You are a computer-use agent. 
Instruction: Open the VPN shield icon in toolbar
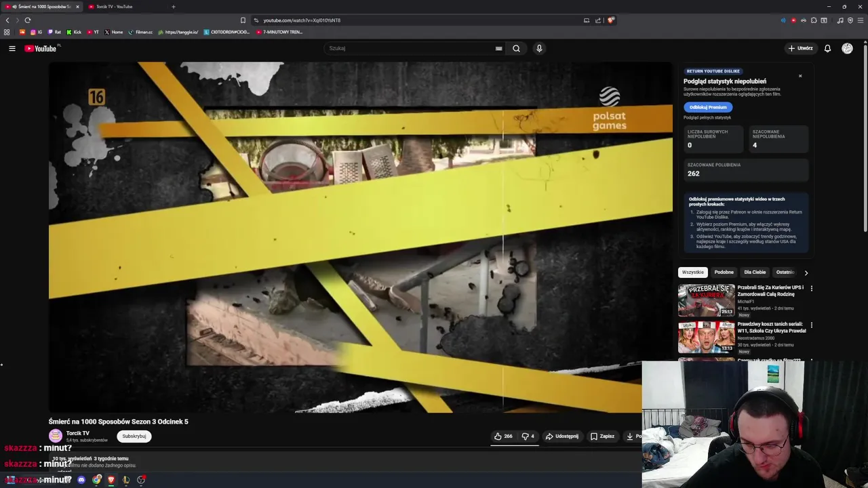850,20
